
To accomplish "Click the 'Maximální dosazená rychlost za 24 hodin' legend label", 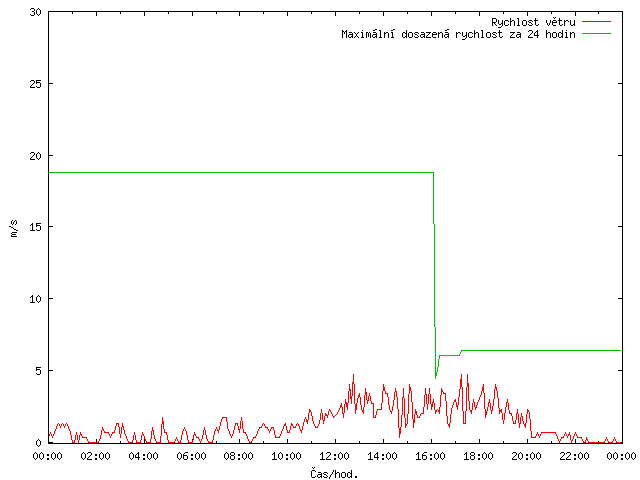I will pos(458,34).
